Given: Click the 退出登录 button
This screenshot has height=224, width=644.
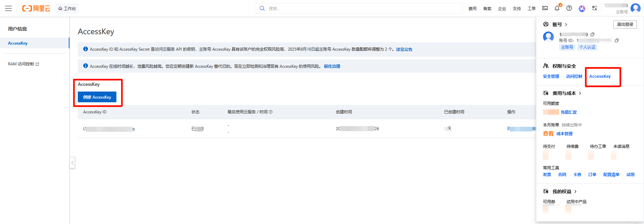Looking at the screenshot, I should click(x=625, y=24).
